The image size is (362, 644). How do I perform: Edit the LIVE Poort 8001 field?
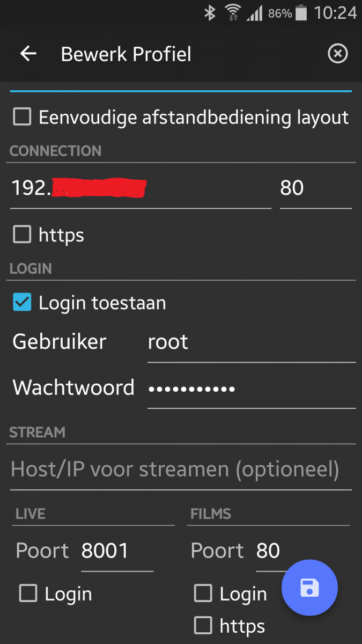(116, 551)
